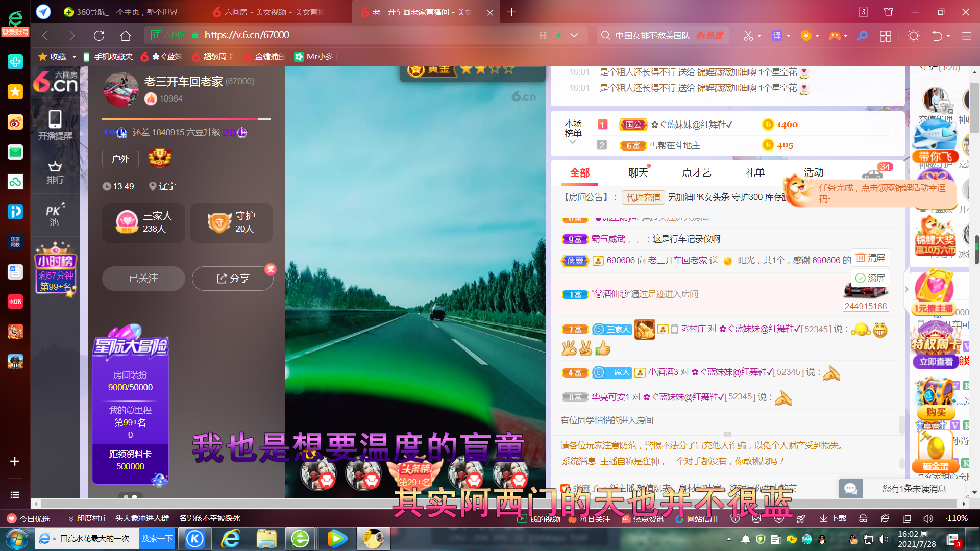
Task: Click the 分享 share button
Action: point(233,279)
